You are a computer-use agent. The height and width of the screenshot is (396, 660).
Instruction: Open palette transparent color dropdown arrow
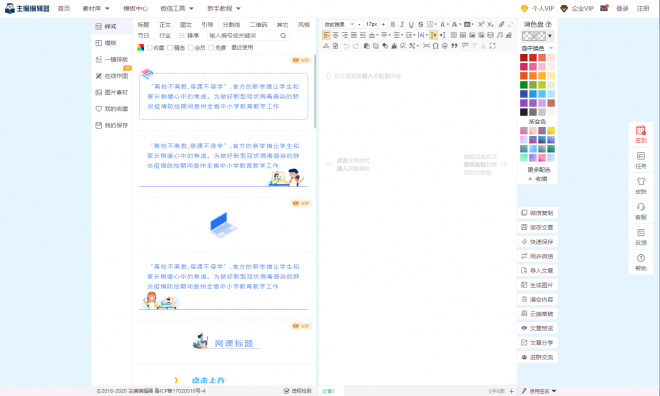coord(550,36)
